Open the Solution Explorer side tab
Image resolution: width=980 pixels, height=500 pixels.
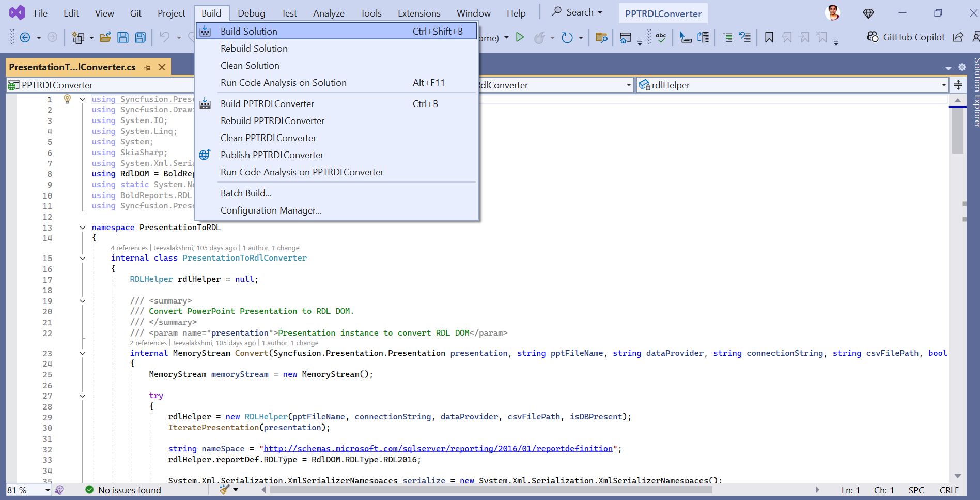click(x=976, y=92)
